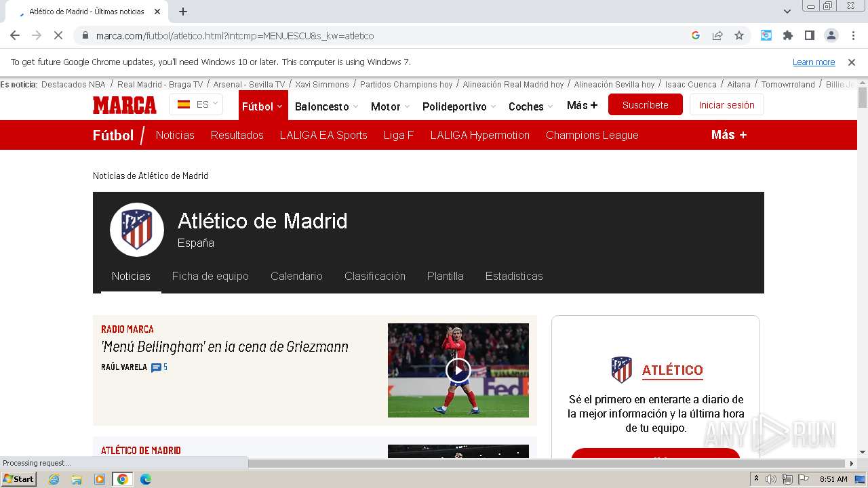Open the tab search chevron in Chrome
The height and width of the screenshot is (488, 868).
(x=787, y=12)
